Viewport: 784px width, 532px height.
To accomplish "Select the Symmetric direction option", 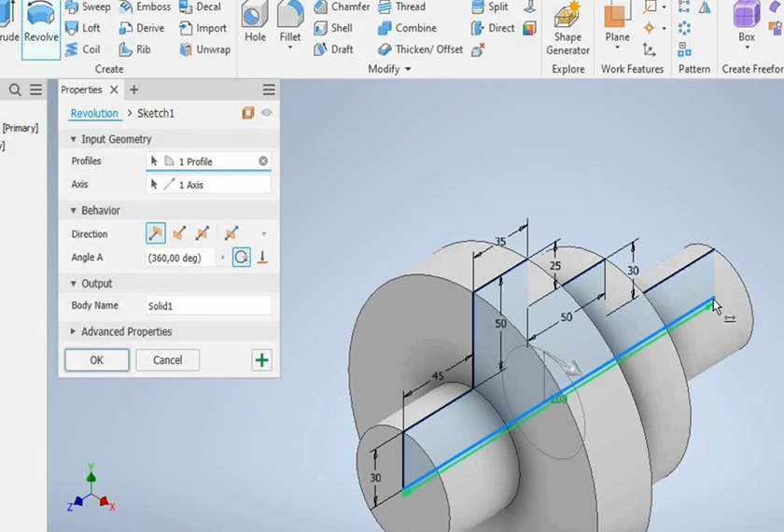I will point(202,233).
